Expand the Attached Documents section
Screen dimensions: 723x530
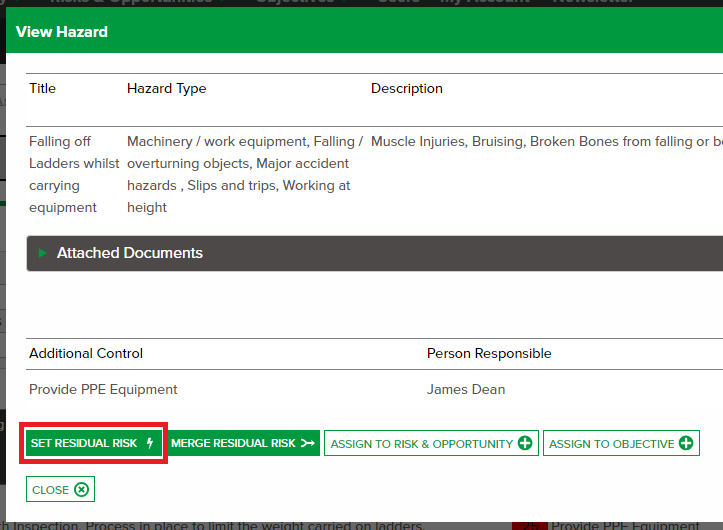pos(374,253)
